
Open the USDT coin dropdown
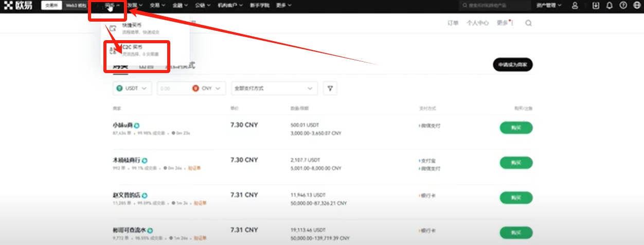(x=132, y=89)
